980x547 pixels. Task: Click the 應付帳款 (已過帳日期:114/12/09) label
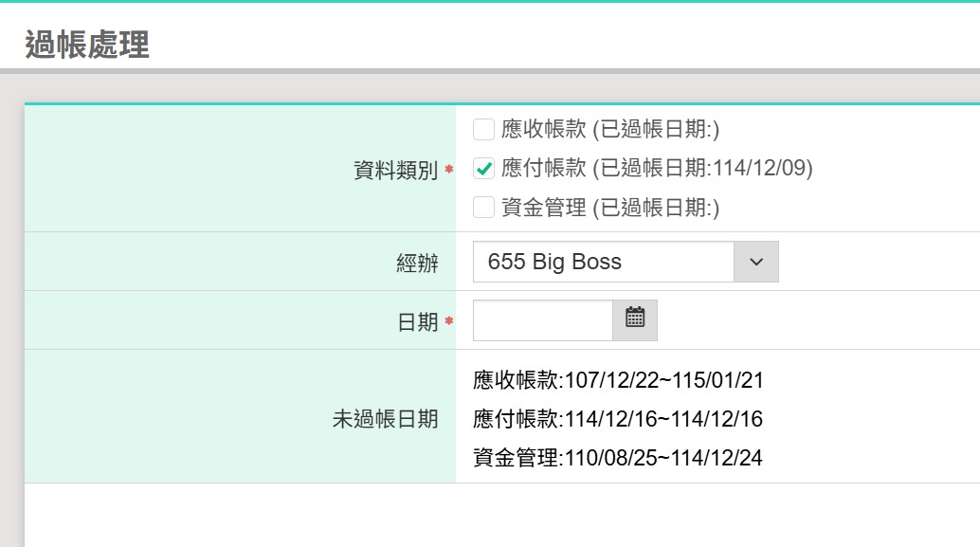pyautogui.click(x=657, y=169)
